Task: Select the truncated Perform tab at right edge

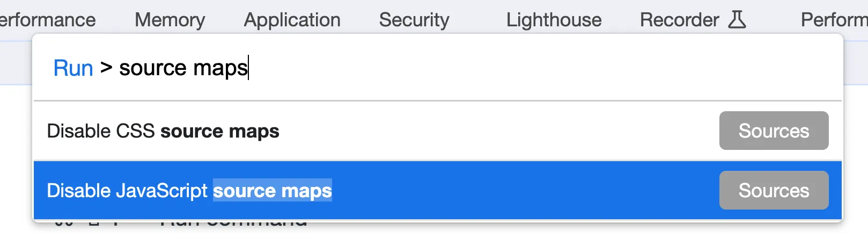Action: (x=834, y=20)
